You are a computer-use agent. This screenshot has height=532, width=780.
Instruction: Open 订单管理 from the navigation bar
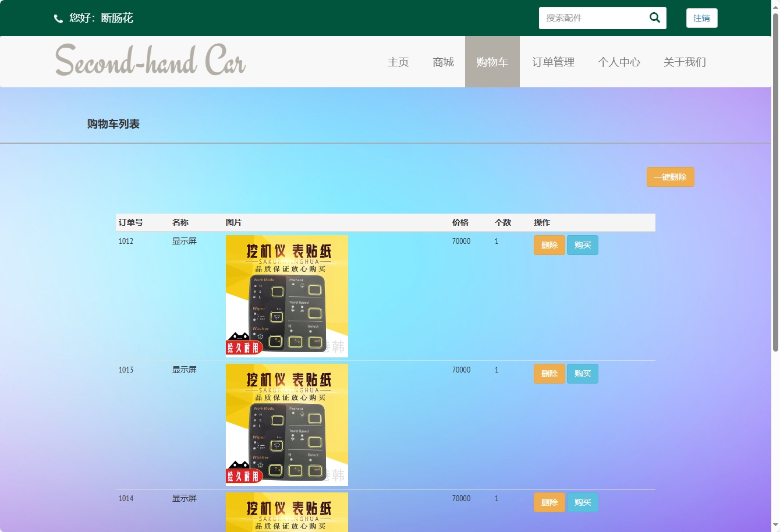[x=553, y=62]
